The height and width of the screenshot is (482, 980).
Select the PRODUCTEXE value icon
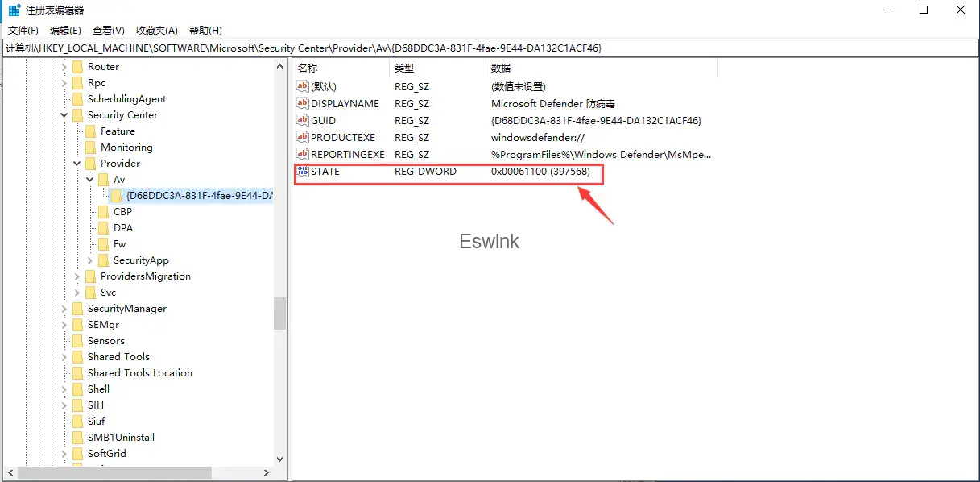click(x=303, y=137)
